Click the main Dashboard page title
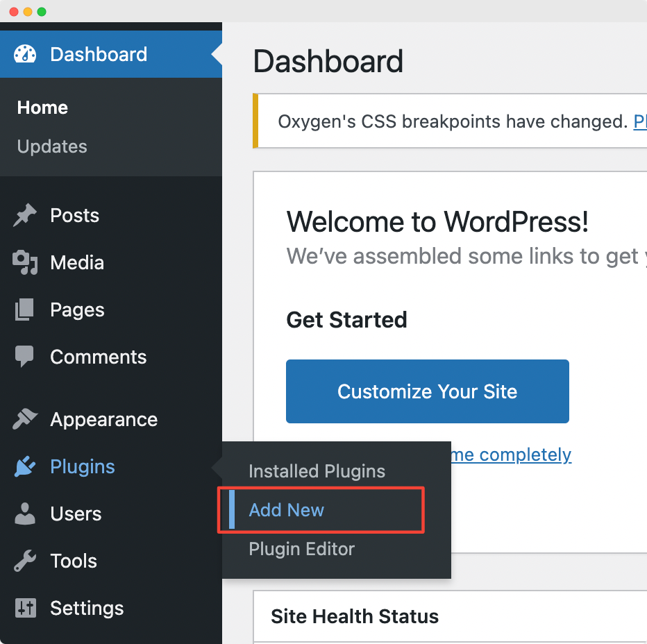This screenshot has height=644, width=647. (x=328, y=61)
